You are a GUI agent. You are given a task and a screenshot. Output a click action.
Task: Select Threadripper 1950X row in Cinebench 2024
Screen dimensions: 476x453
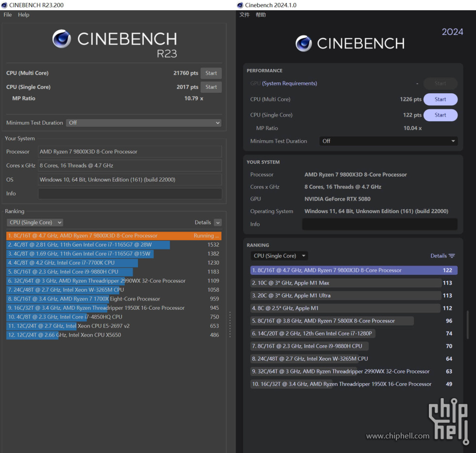354,384
